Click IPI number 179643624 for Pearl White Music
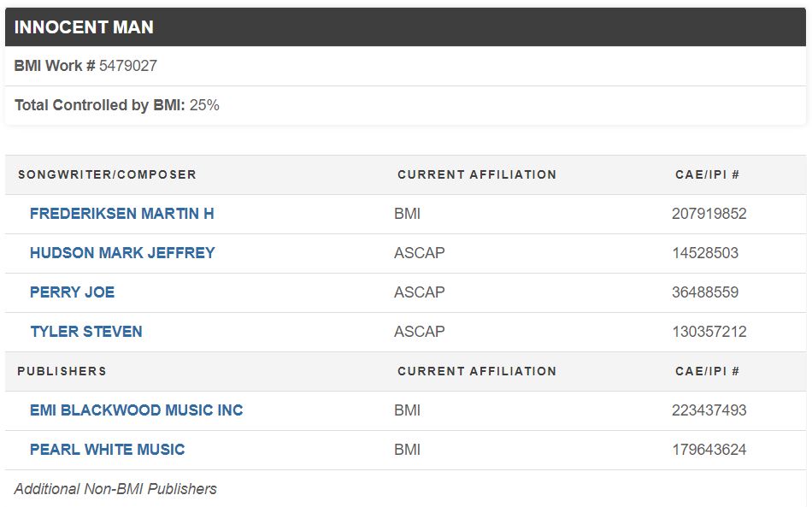The height and width of the screenshot is (507, 812). tap(709, 450)
